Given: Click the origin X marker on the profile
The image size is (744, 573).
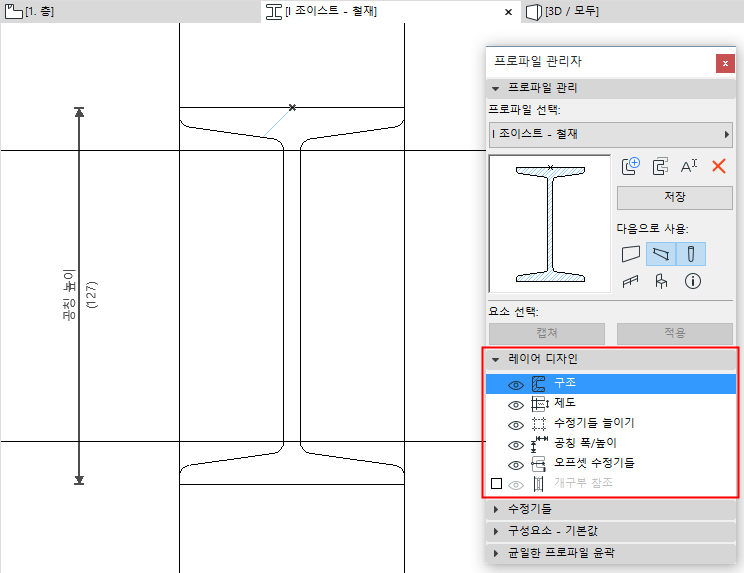Looking at the screenshot, I should pos(292,108).
